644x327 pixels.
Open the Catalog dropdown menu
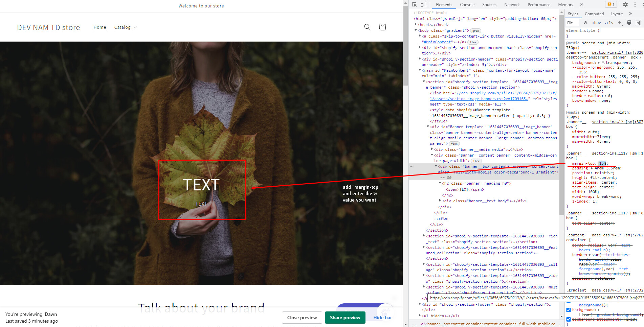126,27
